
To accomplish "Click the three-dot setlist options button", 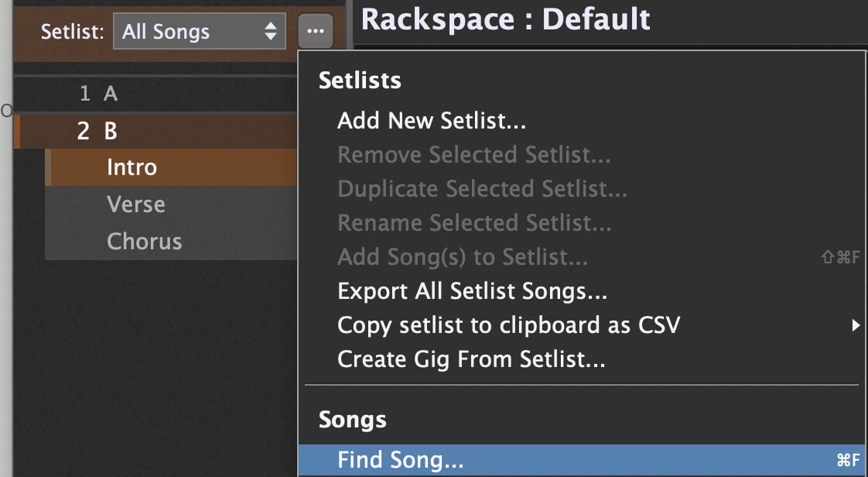I will click(315, 32).
